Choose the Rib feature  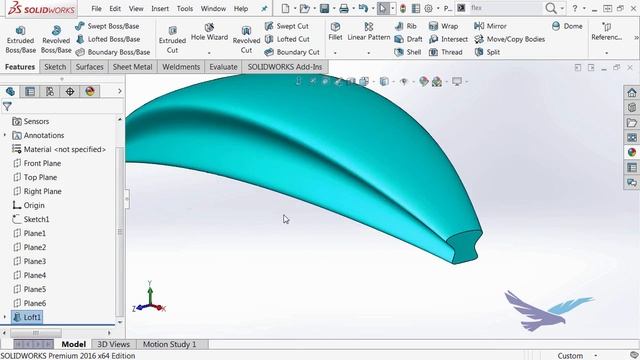(x=406, y=26)
